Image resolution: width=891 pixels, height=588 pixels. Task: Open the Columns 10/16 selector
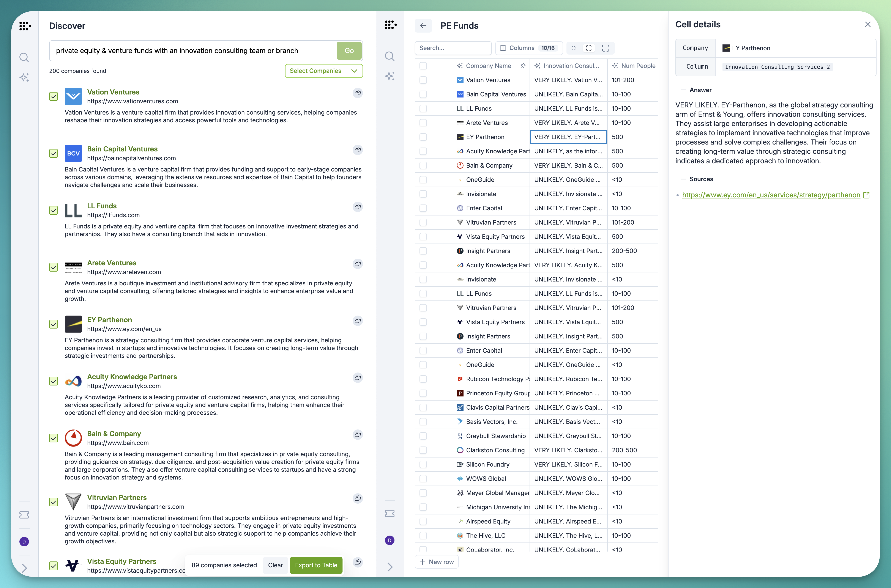[529, 48]
